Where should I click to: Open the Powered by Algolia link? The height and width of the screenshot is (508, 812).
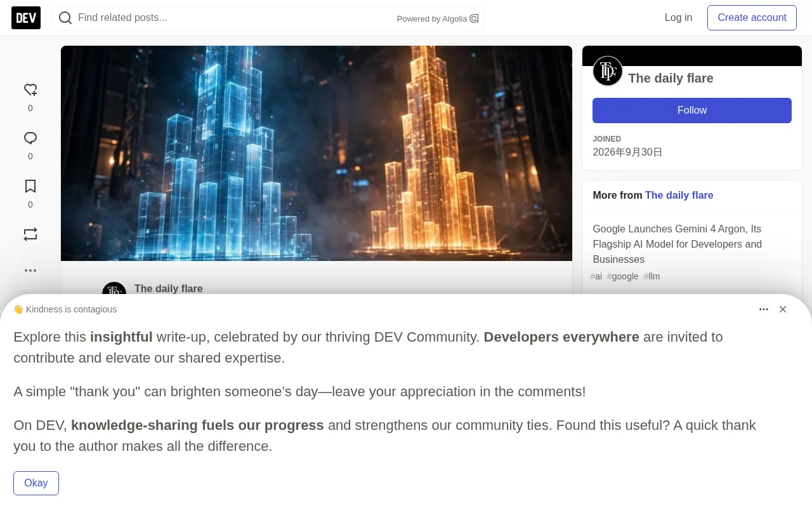pos(438,18)
